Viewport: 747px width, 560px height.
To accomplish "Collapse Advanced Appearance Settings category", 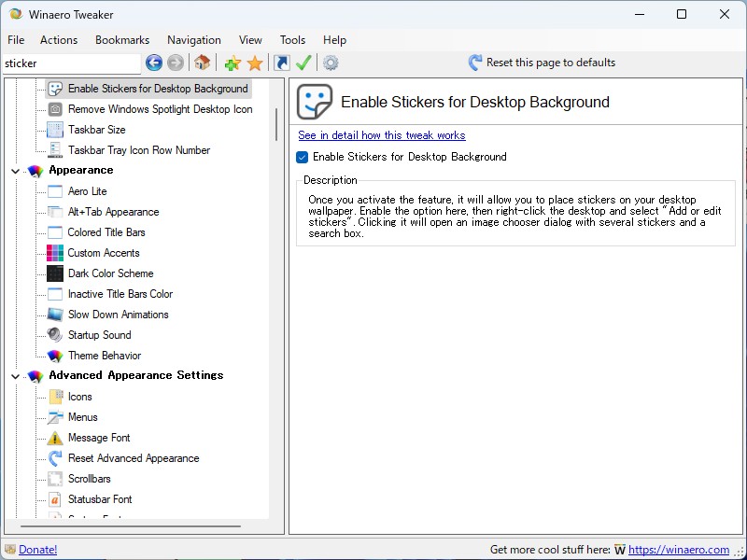I will 15,376.
